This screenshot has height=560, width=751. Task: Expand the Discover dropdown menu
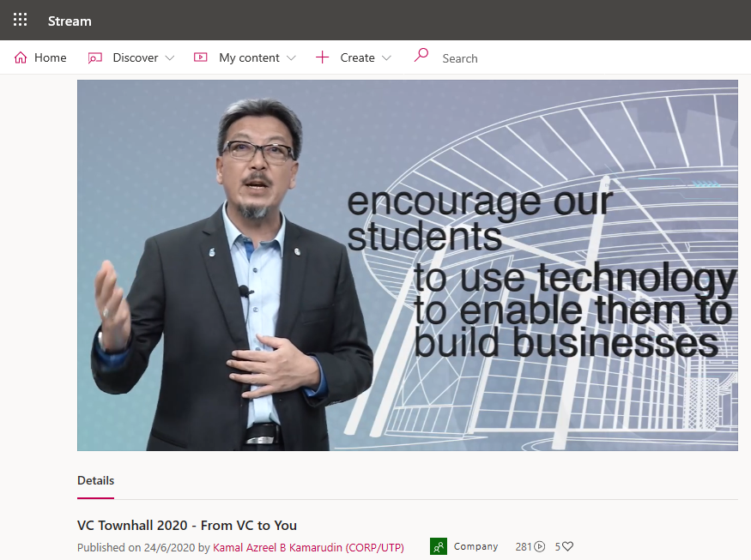point(170,57)
